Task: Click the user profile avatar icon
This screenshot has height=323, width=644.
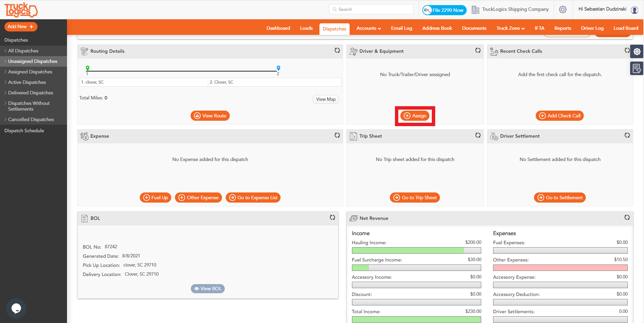Action: tap(635, 10)
